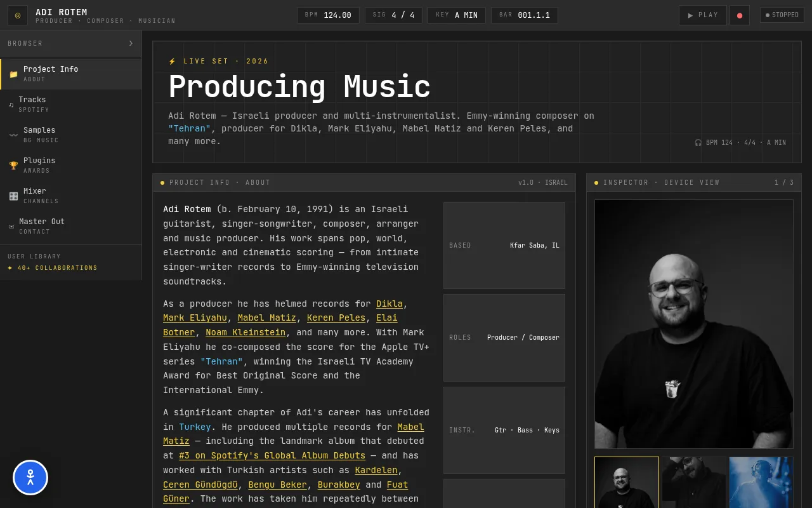The height and width of the screenshot is (508, 812).
Task: Open the Samples BG Music section
Action: pos(71,135)
